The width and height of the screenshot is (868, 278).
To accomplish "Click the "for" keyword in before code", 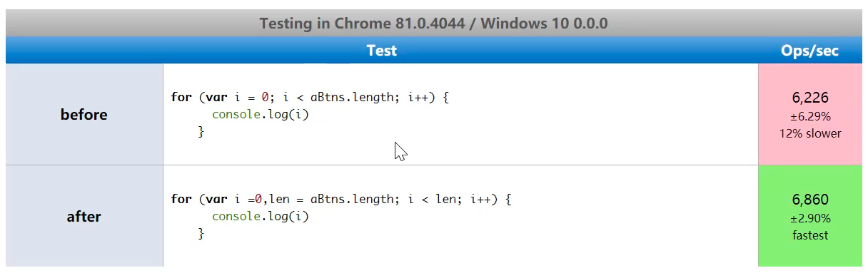I will [x=181, y=98].
